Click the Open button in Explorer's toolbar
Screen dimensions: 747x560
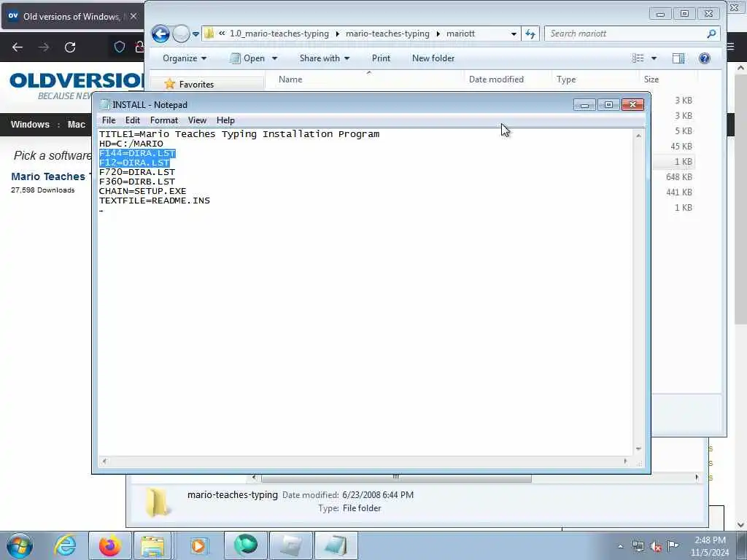tap(248, 58)
